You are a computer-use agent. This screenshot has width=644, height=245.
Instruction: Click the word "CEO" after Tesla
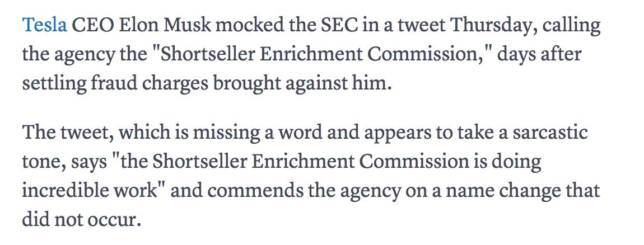click(x=93, y=25)
